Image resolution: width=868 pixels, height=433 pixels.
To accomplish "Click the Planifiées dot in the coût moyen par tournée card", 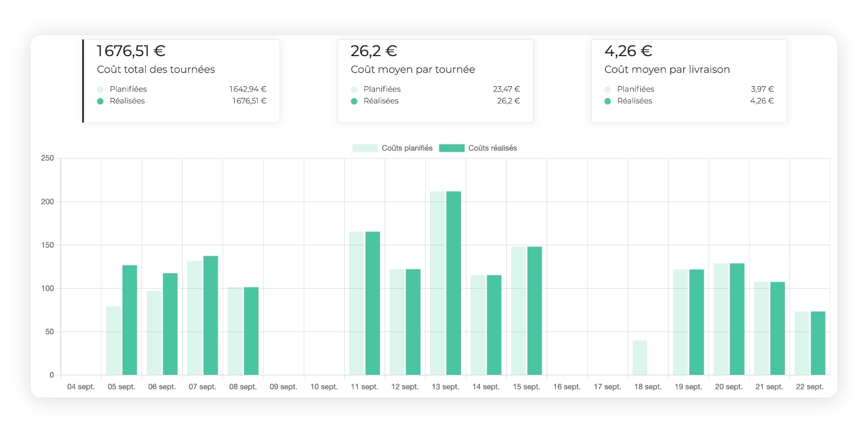I will (x=354, y=89).
